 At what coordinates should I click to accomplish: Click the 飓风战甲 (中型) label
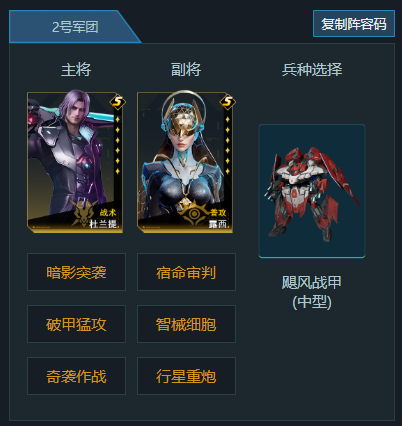[312, 292]
